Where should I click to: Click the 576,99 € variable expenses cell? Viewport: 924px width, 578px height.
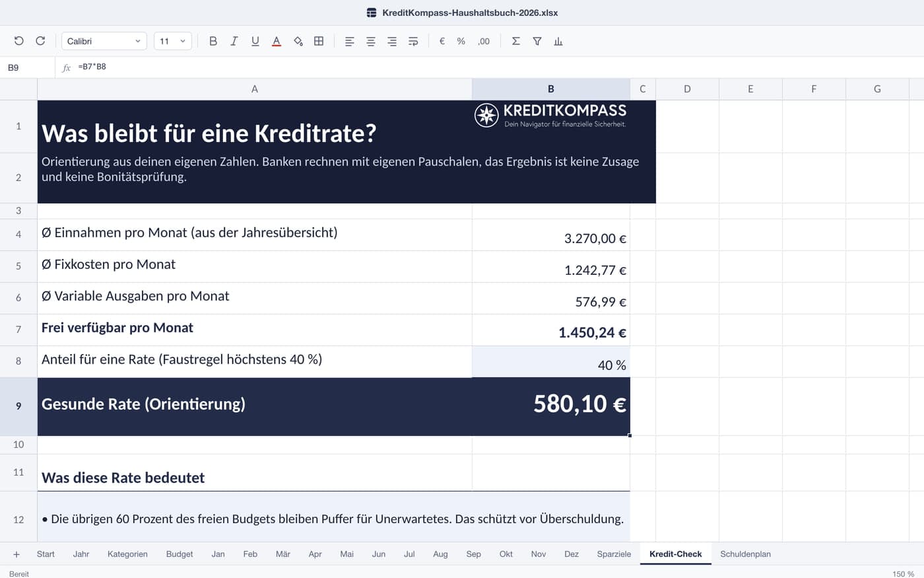click(x=551, y=299)
